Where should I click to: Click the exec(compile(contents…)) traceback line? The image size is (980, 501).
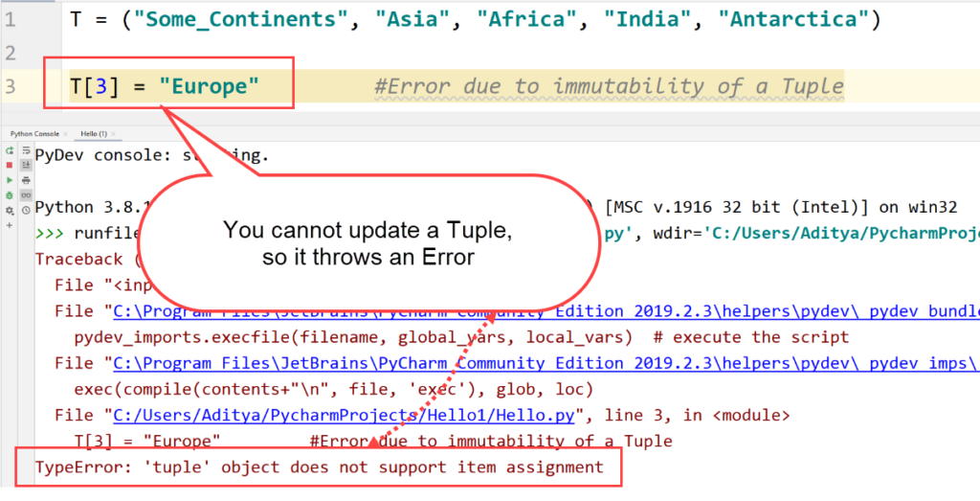pos(333,390)
